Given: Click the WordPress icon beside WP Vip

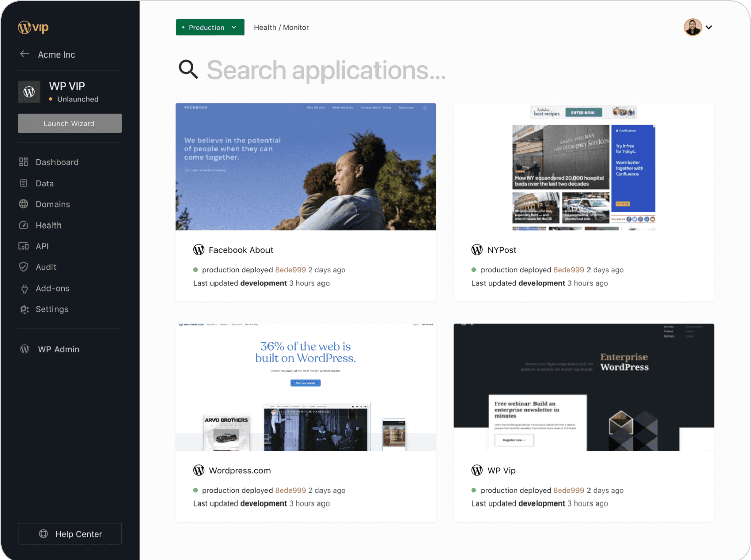Looking at the screenshot, I should tap(477, 470).
